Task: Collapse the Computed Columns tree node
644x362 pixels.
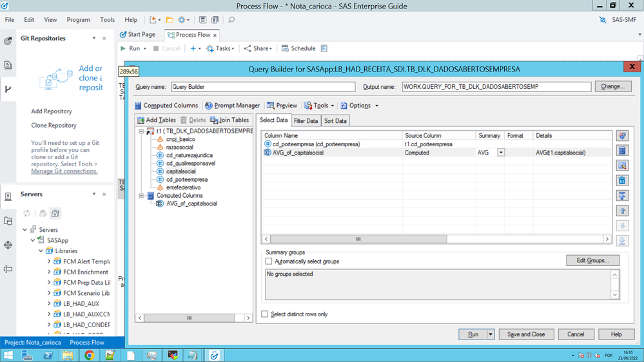Action: 141,196
